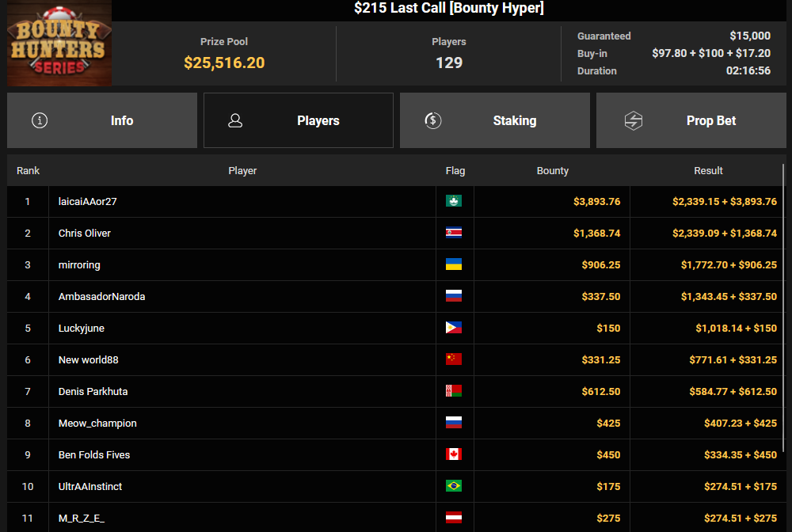This screenshot has width=792, height=532.
Task: Click the Bounty Hunters Series logo
Action: [59, 44]
